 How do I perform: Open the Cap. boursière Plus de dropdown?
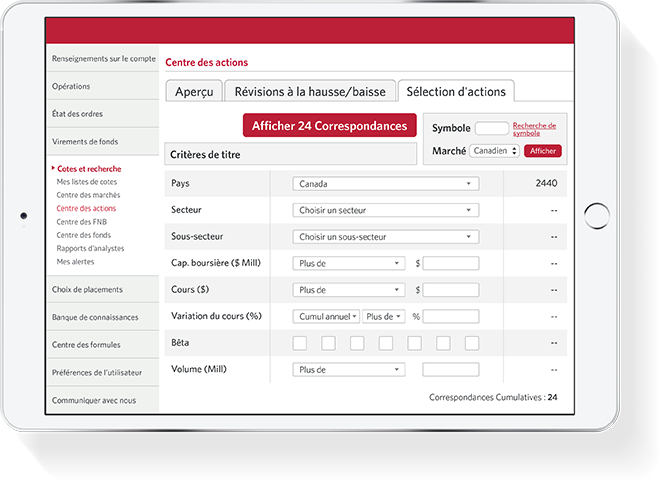tap(349, 263)
